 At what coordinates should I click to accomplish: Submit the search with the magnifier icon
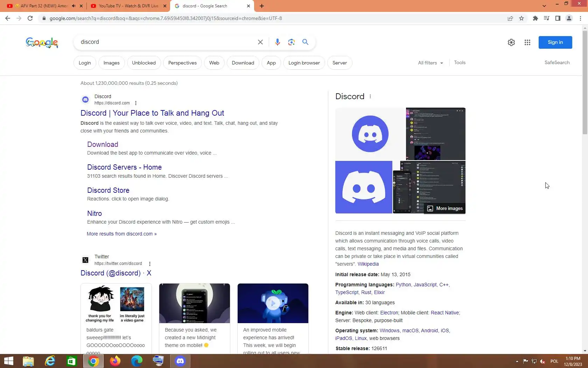(306, 42)
